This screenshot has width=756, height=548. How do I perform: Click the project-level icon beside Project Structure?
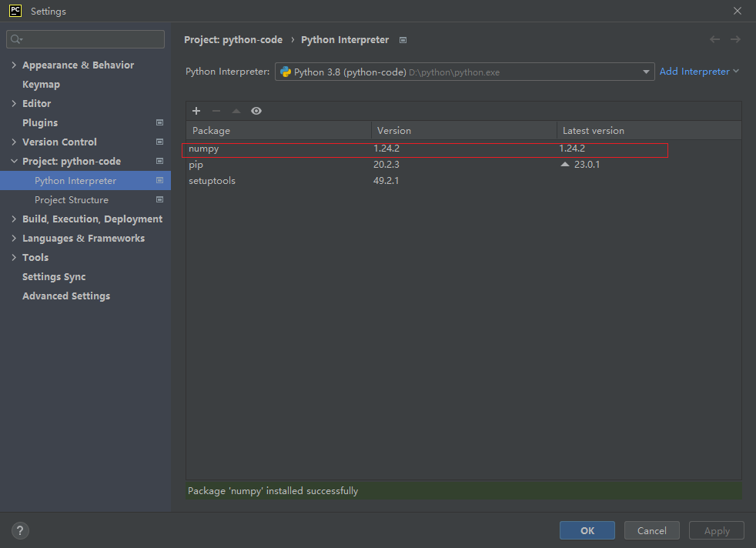click(159, 199)
